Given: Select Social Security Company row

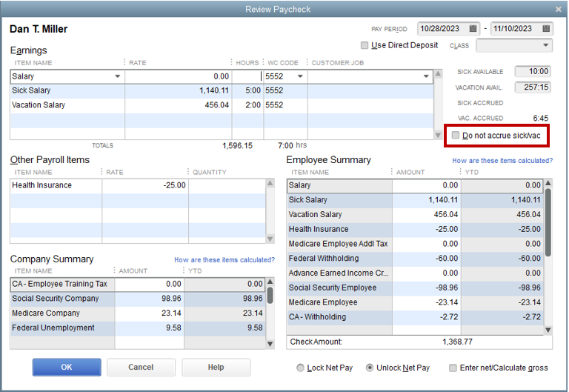Looking at the screenshot, I should [138, 299].
